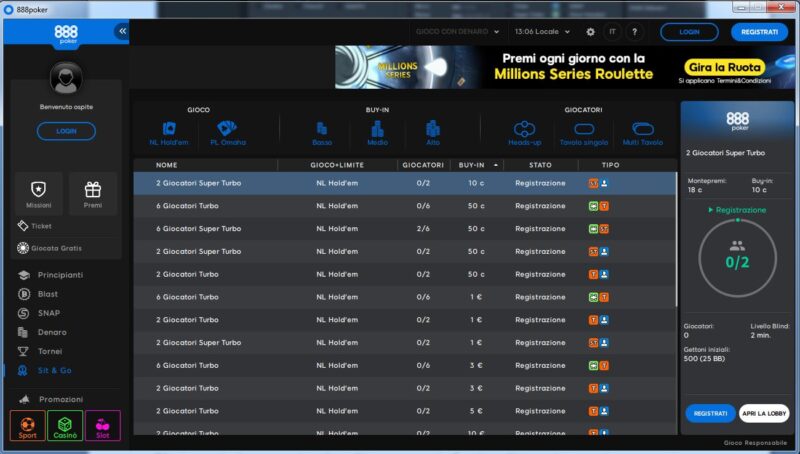Filter by NL Hold'em game
This screenshot has width=800, height=454.
[x=169, y=133]
